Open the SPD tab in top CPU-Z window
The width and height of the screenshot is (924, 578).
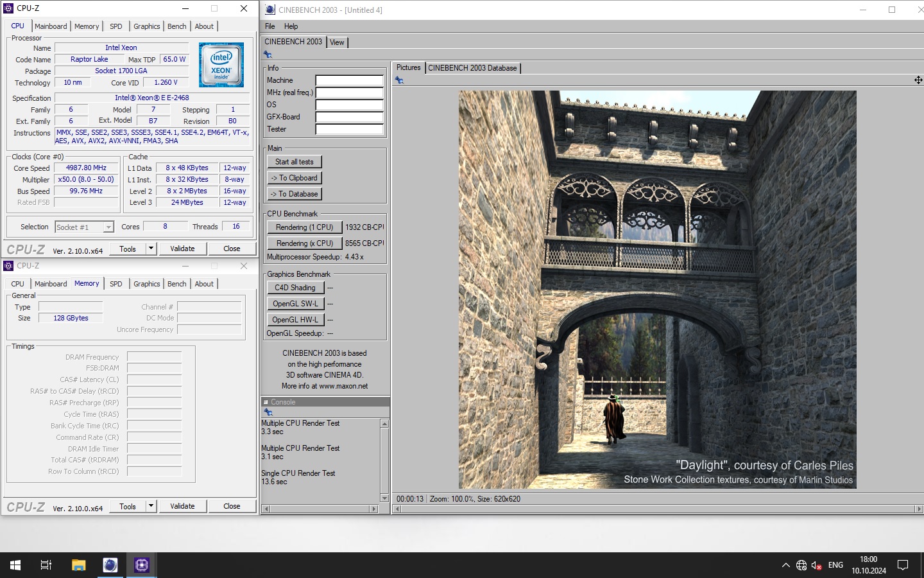(x=116, y=26)
